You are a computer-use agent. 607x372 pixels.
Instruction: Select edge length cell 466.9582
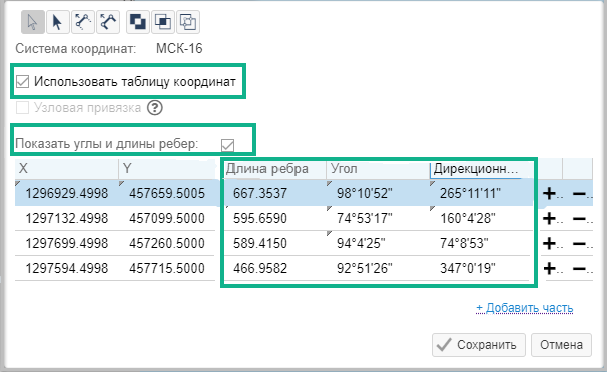pos(275,268)
